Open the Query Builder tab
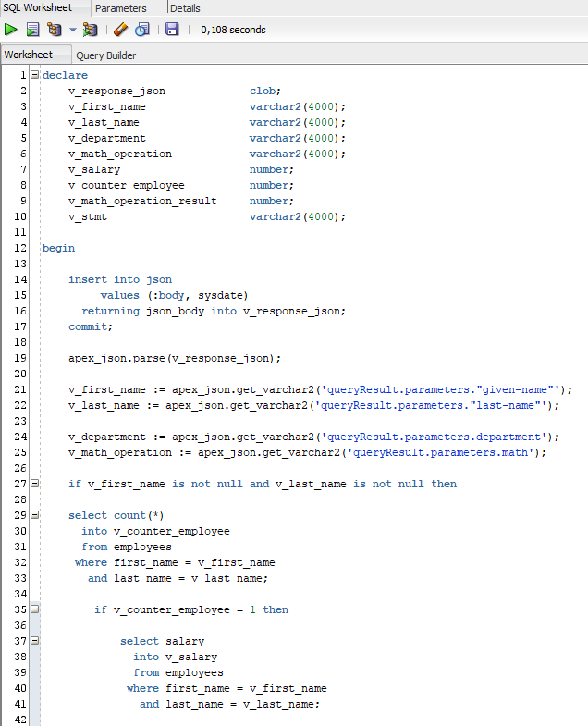Image resolution: width=588 pixels, height=726 pixels. pos(106,55)
